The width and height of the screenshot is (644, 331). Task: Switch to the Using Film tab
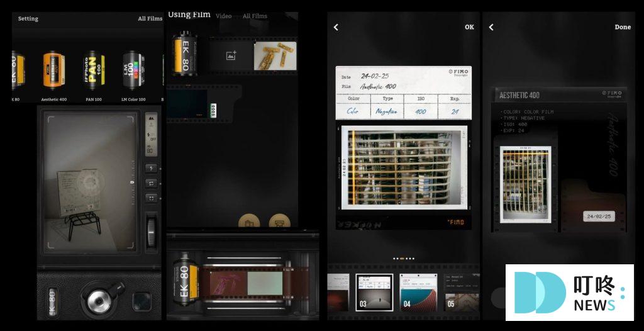189,15
